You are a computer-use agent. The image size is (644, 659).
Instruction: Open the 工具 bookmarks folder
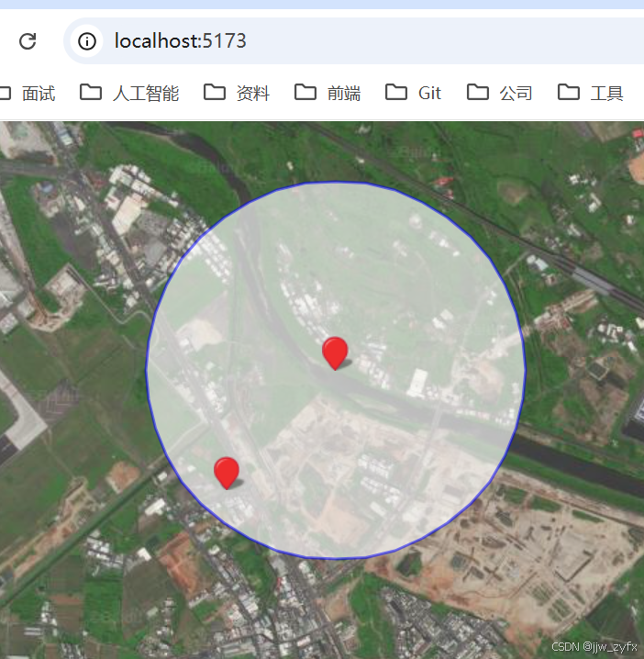pos(591,93)
